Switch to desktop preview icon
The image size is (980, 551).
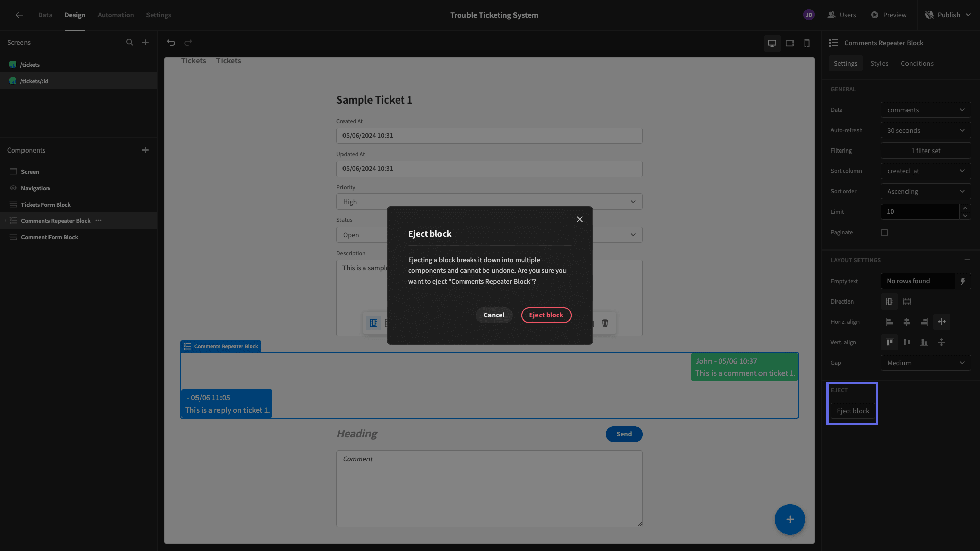772,43
